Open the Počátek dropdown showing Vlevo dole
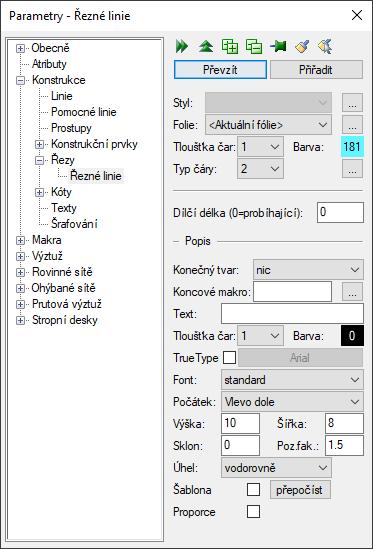 292,402
